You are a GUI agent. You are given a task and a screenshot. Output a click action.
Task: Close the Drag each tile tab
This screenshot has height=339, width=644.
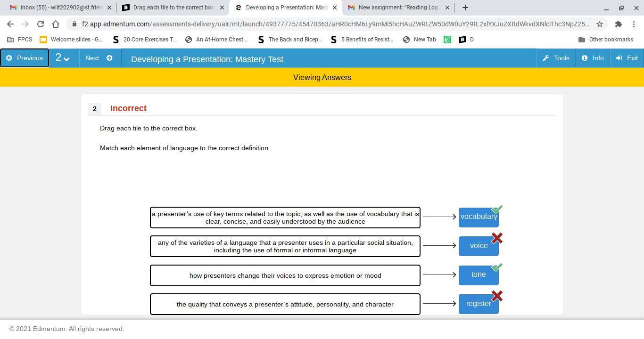pos(222,8)
